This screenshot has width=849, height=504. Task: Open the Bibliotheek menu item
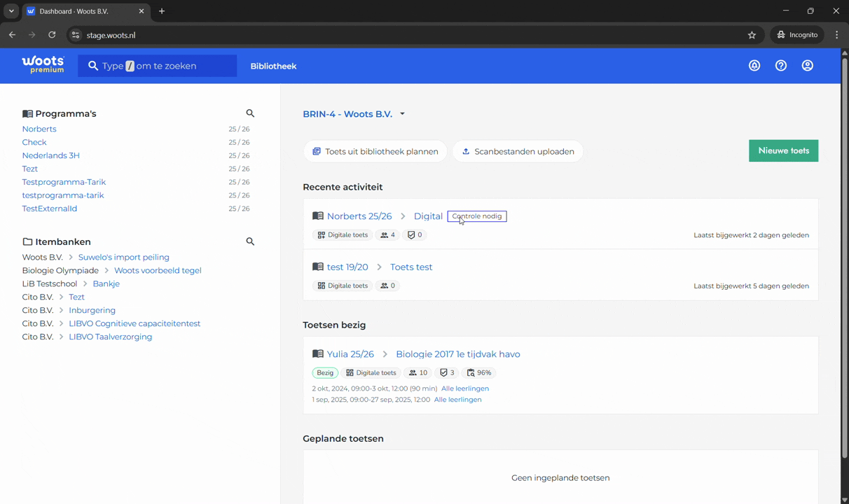273,66
